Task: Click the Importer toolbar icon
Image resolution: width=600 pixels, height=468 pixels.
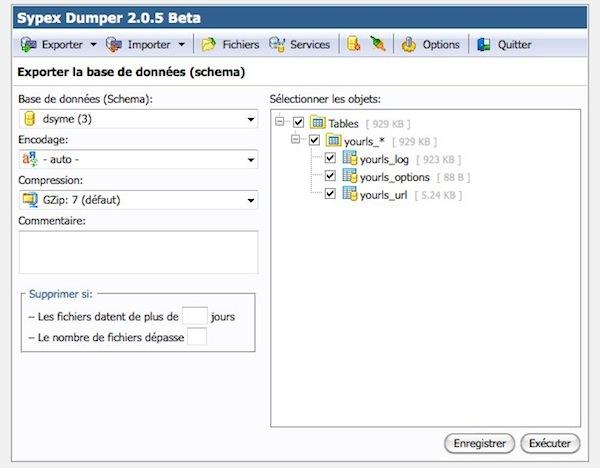Action: 114,45
